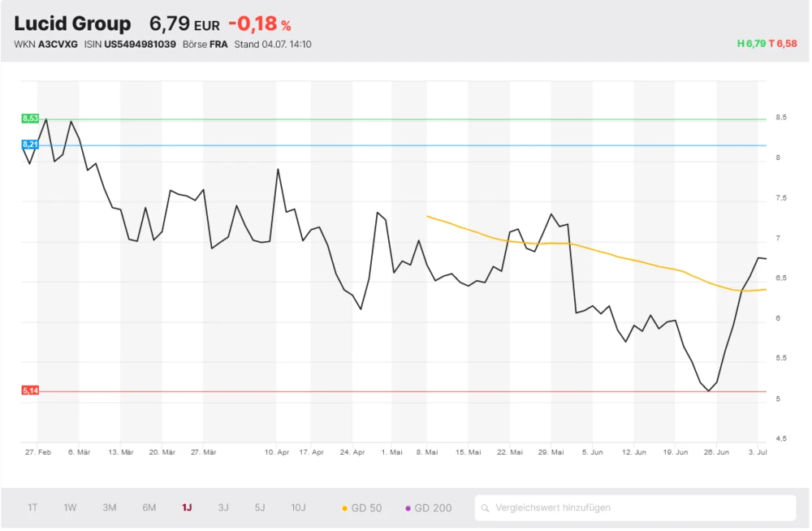Image resolution: width=812 pixels, height=531 pixels.
Task: Click the Lucid Group stock title
Action: [72, 24]
